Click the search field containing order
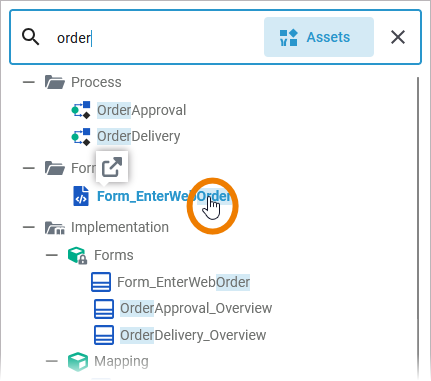431x381 pixels. coord(157,37)
